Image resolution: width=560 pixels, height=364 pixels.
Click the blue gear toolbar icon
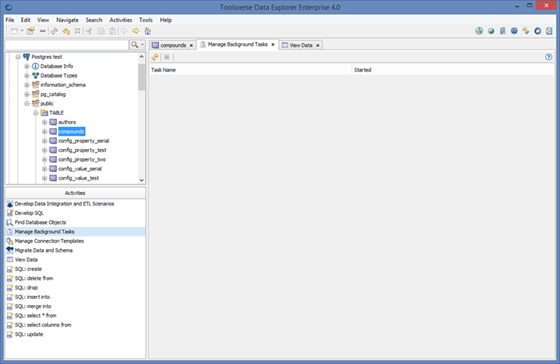(514, 31)
